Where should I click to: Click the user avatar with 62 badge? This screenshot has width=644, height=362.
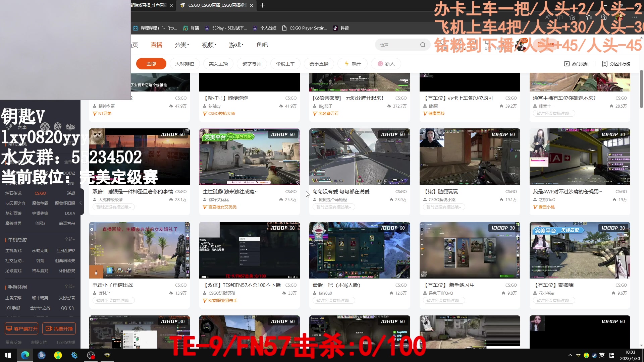pos(521,45)
